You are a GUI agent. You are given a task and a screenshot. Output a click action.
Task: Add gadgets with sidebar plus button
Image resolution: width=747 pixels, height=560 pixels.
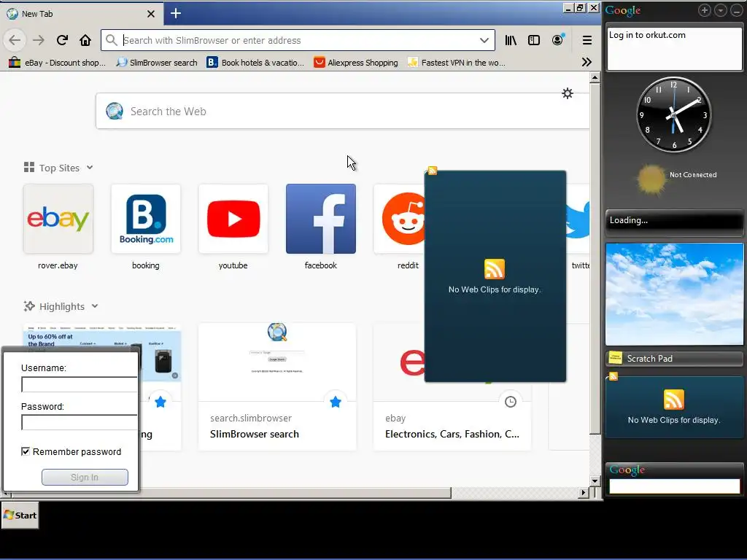coord(705,10)
